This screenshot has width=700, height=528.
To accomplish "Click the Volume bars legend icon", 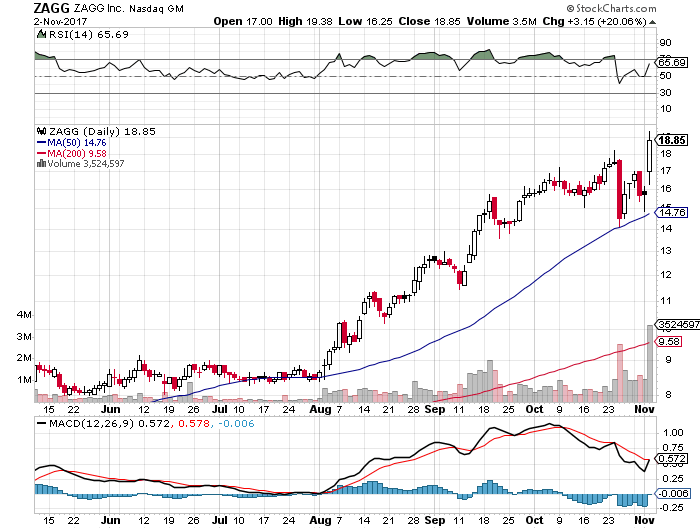I will [41, 164].
